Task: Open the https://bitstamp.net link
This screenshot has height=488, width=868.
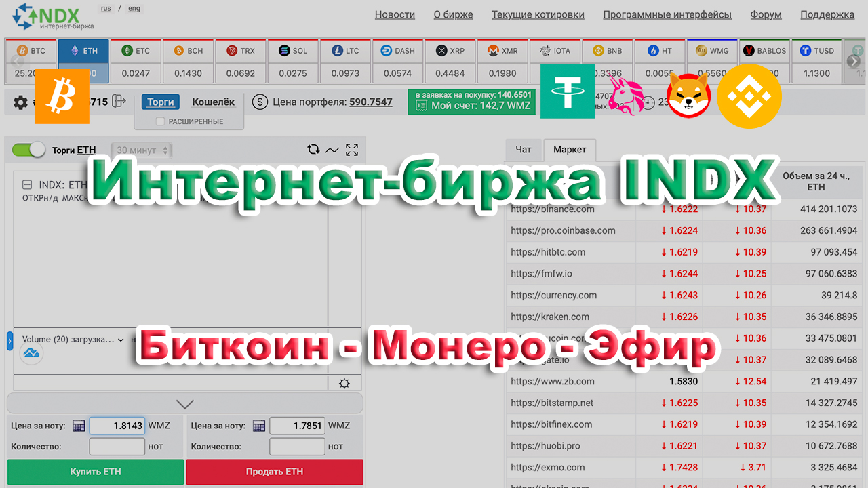Action: [552, 403]
